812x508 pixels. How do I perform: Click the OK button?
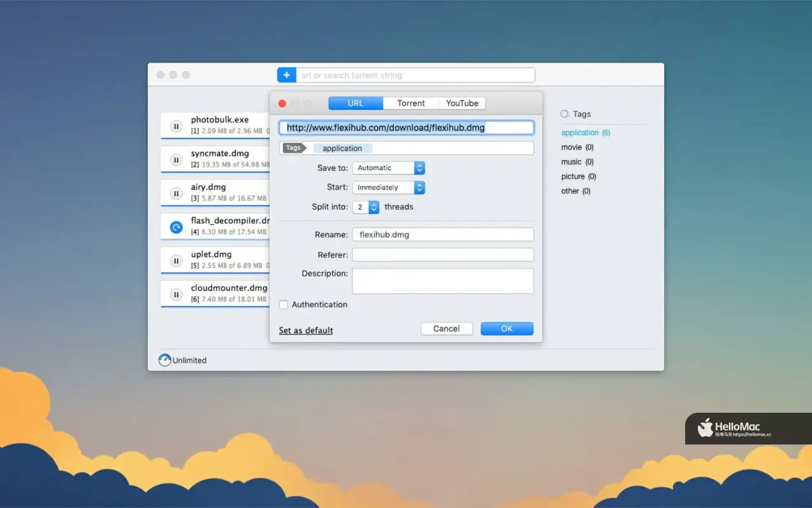(507, 328)
